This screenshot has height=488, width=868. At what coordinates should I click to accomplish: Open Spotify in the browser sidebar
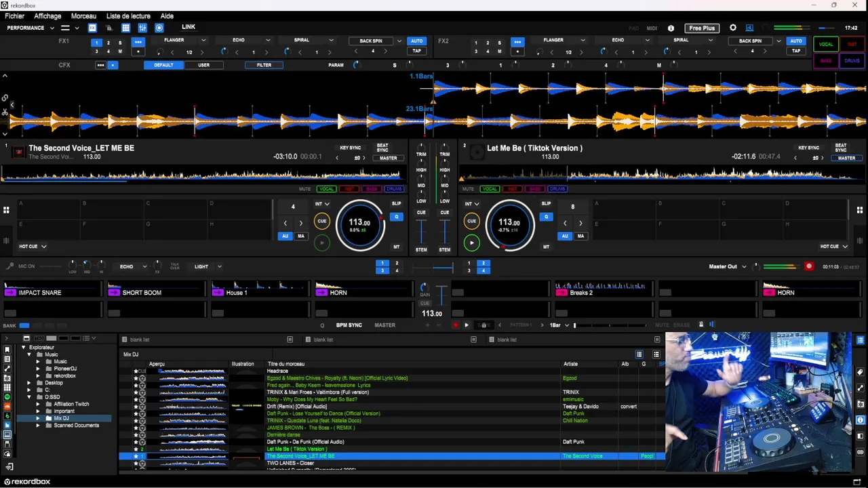pyautogui.click(x=7, y=397)
